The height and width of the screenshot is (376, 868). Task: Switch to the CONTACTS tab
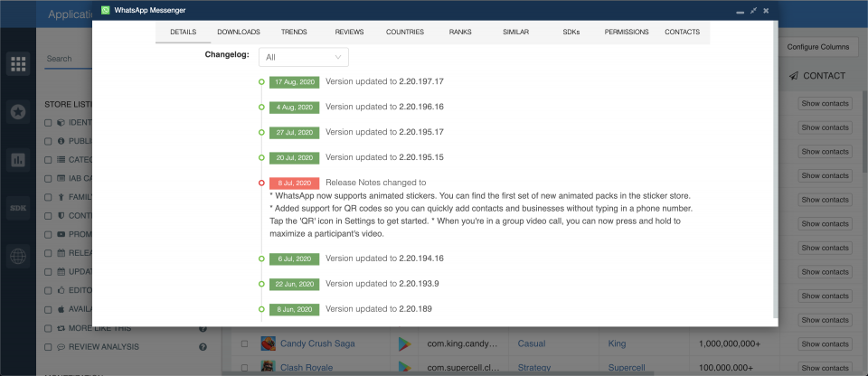coord(682,33)
